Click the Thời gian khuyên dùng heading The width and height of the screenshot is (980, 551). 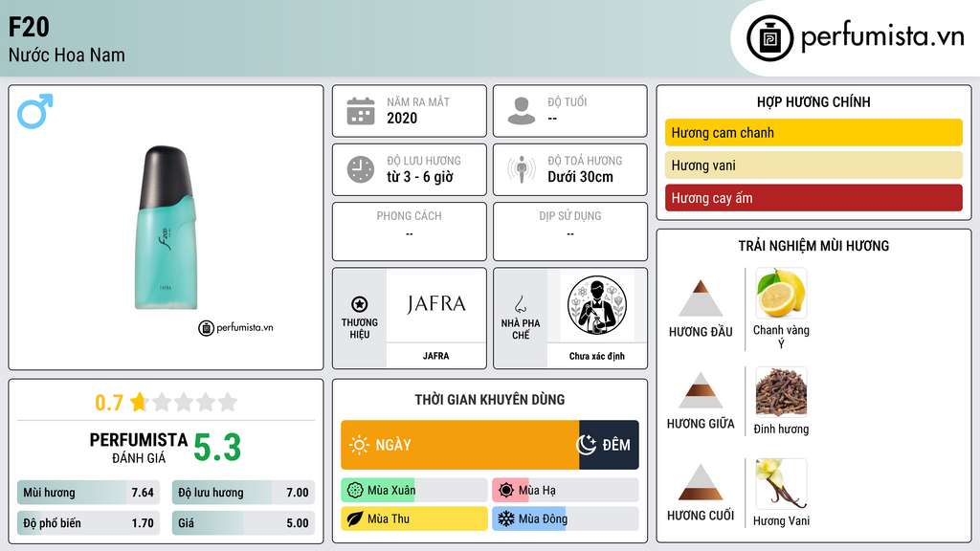(490, 399)
